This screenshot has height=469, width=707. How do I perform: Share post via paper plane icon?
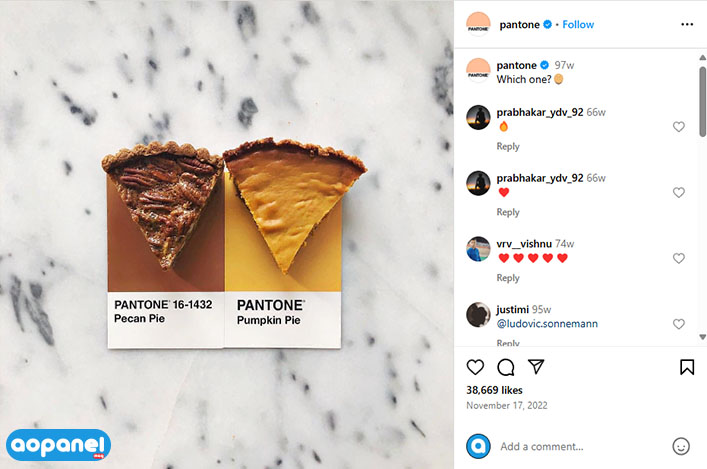tap(536, 367)
